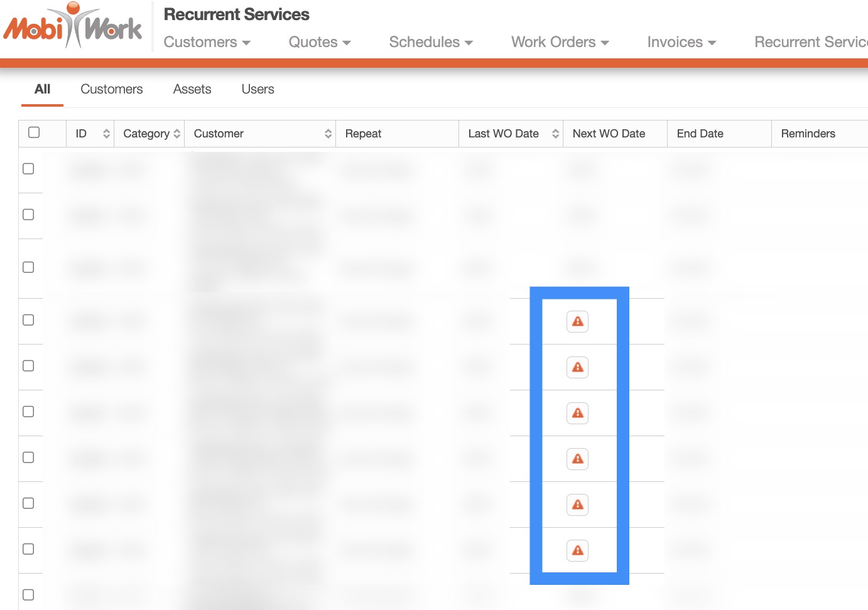This screenshot has width=868, height=610.
Task: Check the fourth row checkbox
Action: 28,320
